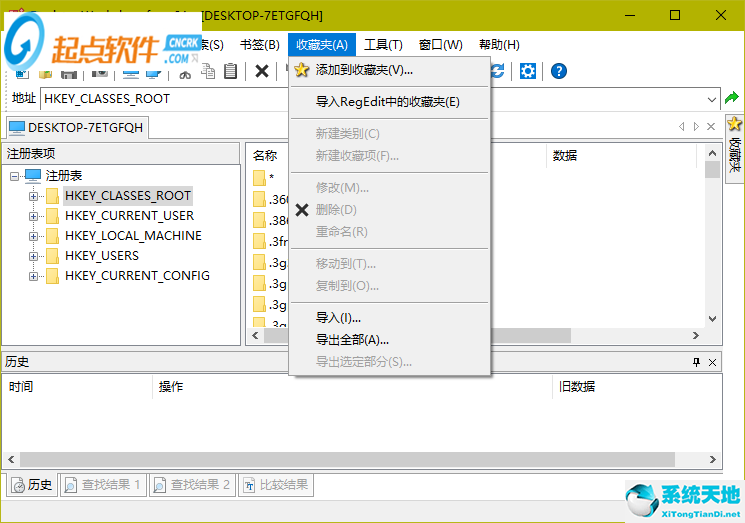This screenshot has width=745, height=523.
Task: Choose 添加到收藏夹(V)... from the menu
Action: point(364,70)
